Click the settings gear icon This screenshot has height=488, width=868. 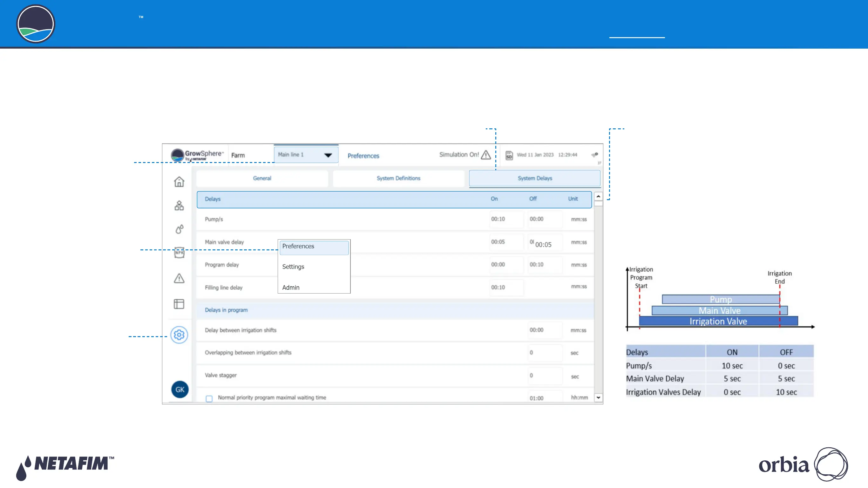[x=179, y=335]
